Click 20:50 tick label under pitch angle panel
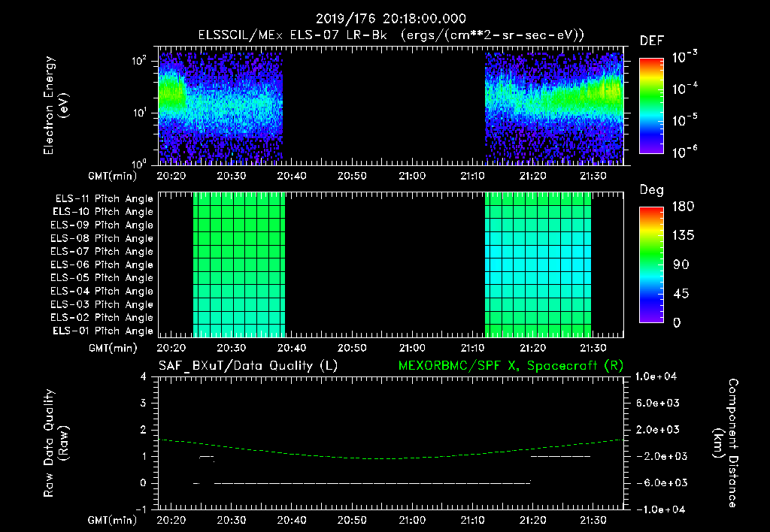Image resolution: width=770 pixels, height=532 pixels. 352,348
